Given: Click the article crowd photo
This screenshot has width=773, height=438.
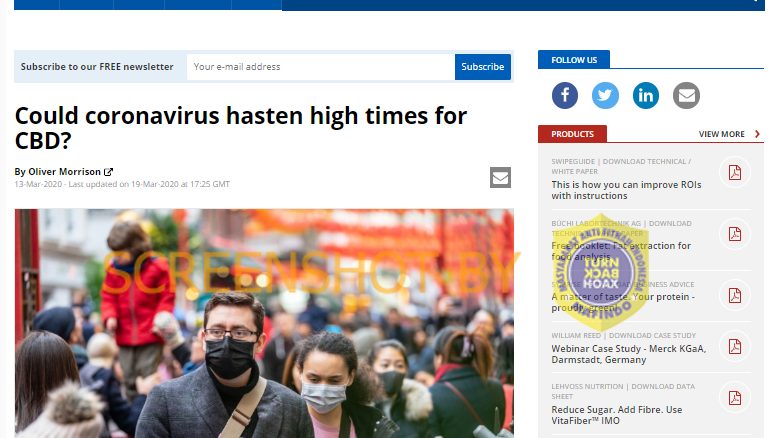Looking at the screenshot, I should point(264,323).
